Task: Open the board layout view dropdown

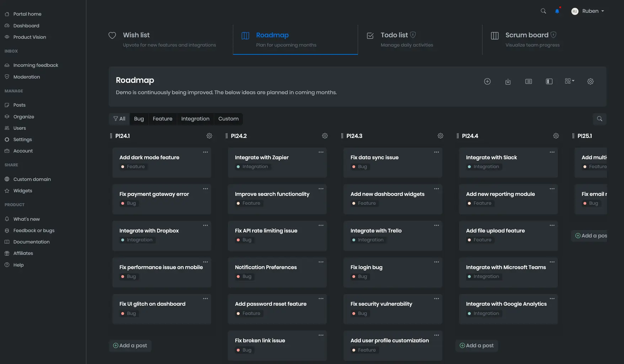Action: (x=569, y=81)
